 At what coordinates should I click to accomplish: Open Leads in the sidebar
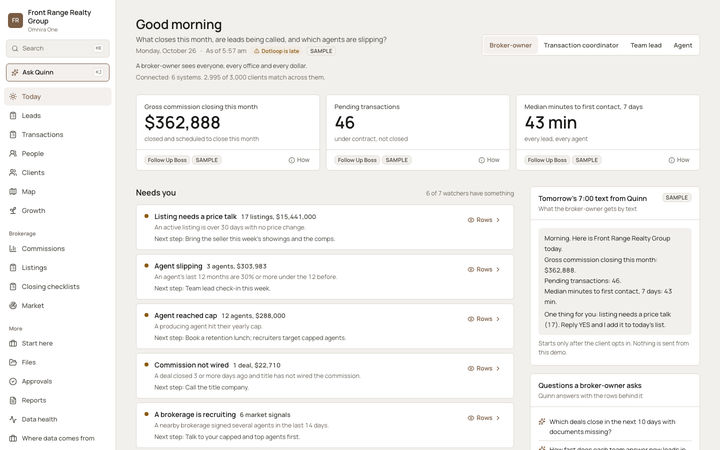click(x=58, y=116)
